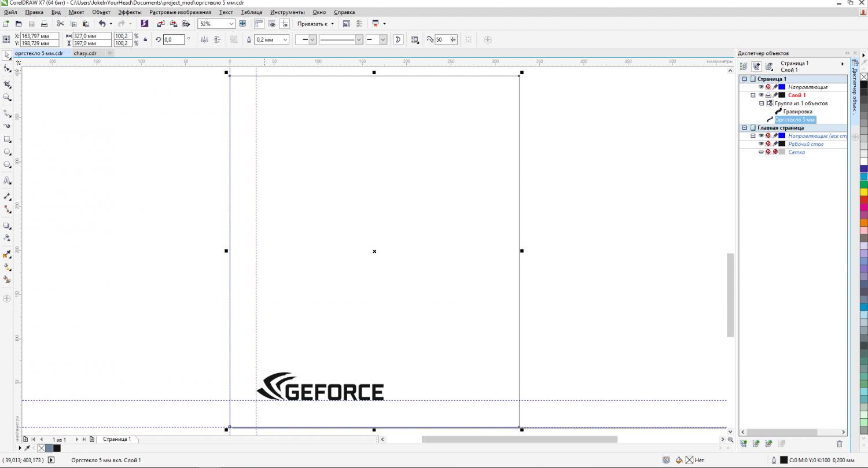The height and width of the screenshot is (468, 868).
Task: Toggle the Close curve button
Action: [x=398, y=40]
